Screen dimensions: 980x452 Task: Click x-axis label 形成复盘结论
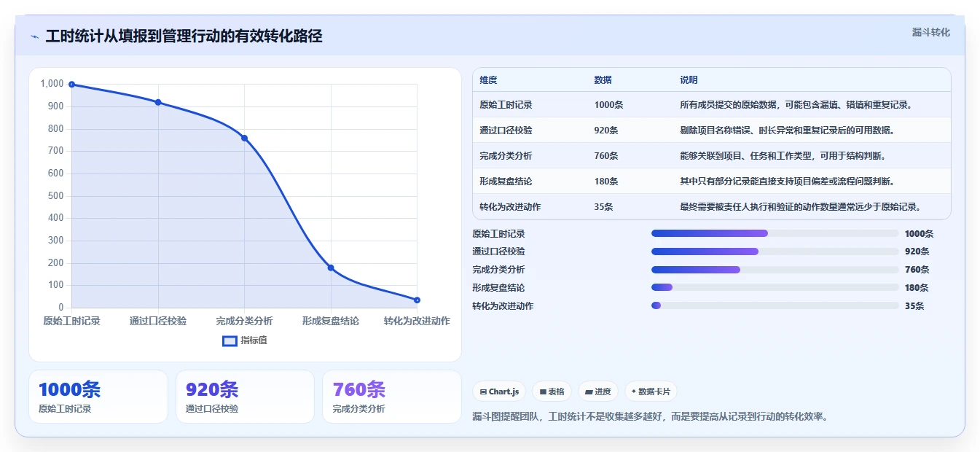coord(331,321)
